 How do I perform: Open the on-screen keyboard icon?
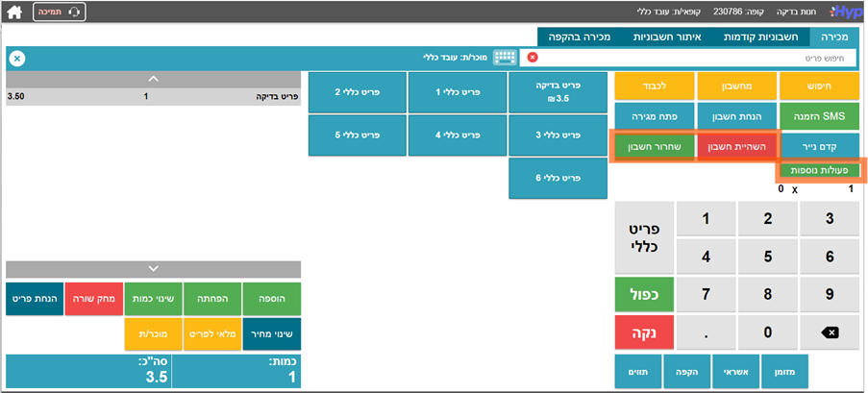pos(505,58)
